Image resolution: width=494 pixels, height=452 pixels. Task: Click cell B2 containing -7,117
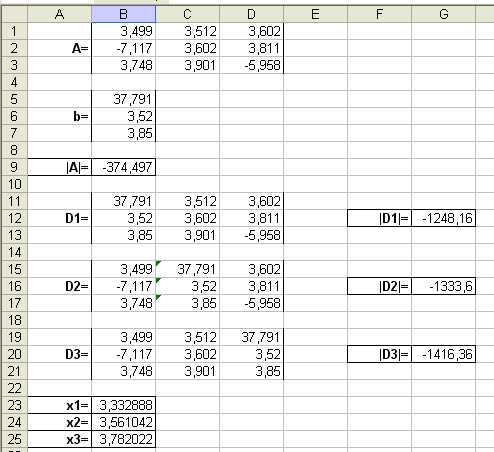click(x=123, y=48)
